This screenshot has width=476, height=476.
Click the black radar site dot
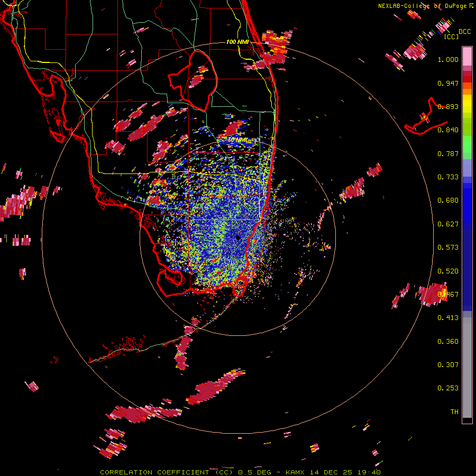point(238,237)
